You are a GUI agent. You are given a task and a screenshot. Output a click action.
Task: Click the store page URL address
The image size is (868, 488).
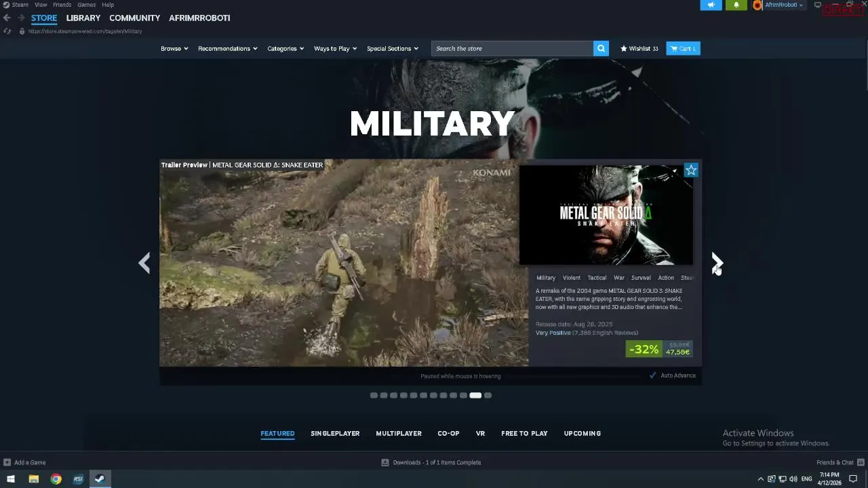85,31
